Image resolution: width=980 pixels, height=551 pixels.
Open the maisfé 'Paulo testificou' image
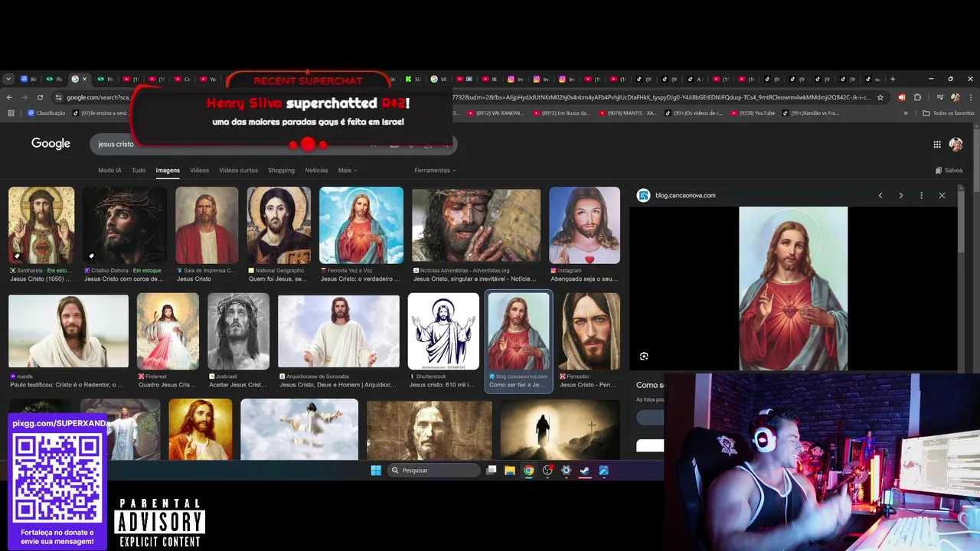click(68, 331)
